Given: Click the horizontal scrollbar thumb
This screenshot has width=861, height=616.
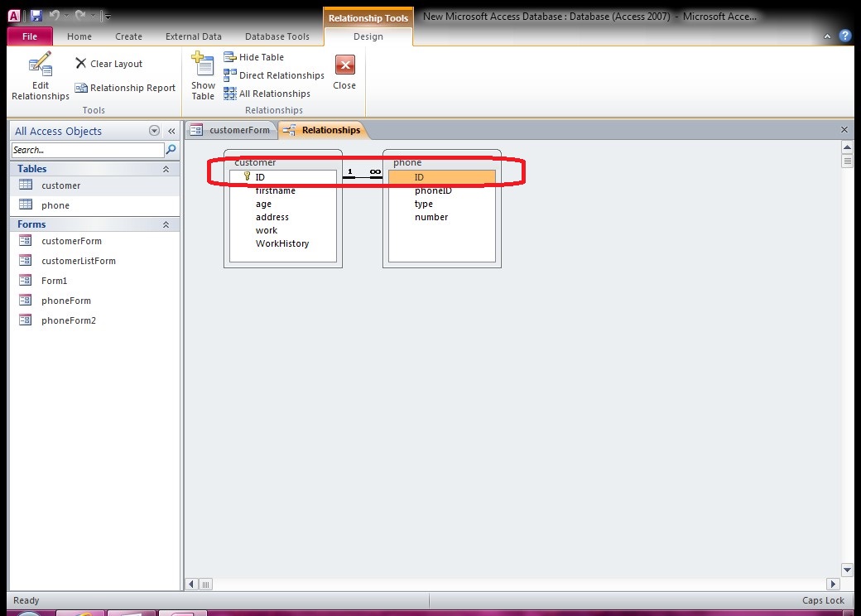Looking at the screenshot, I should tap(205, 585).
